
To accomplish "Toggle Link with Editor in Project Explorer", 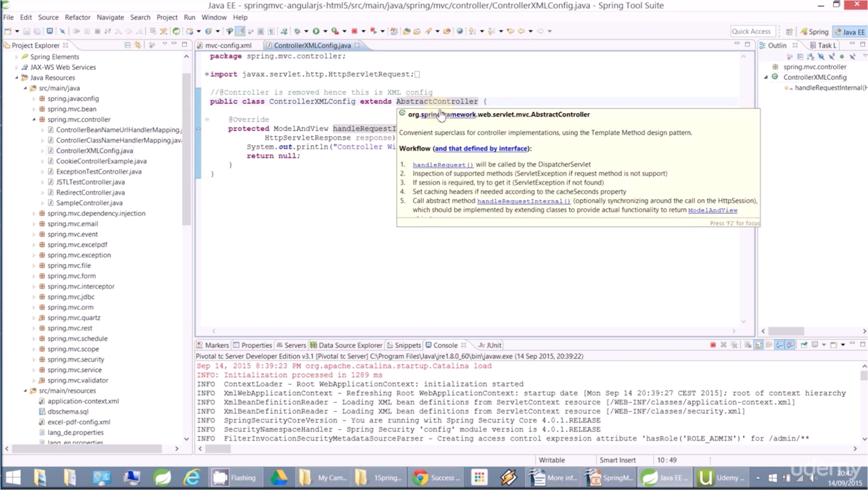I will click(x=138, y=45).
